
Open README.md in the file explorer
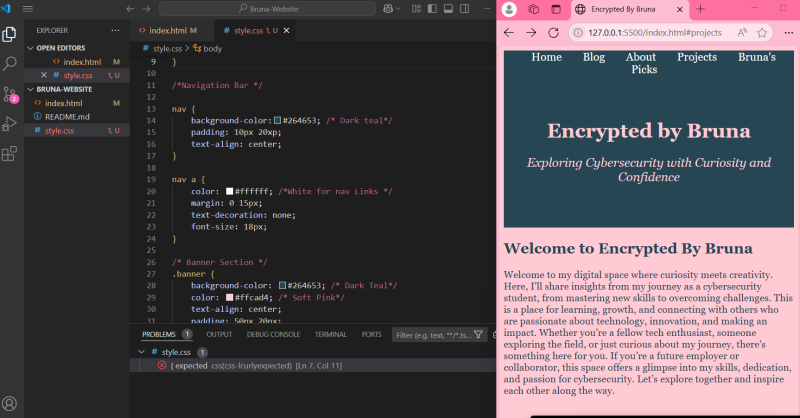67,117
